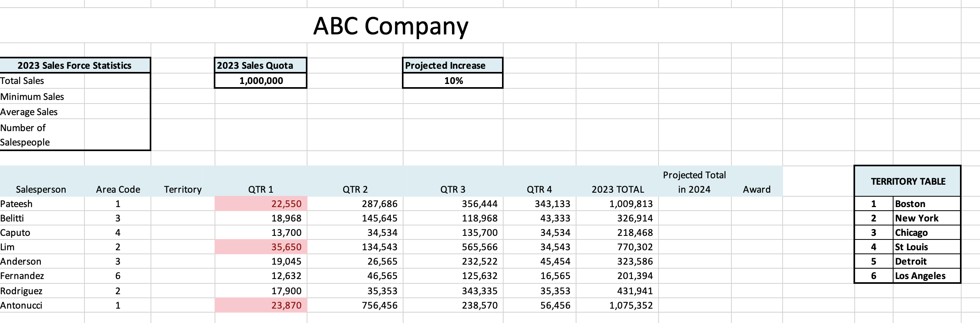Click the Projected Total in 2024 header
Screen dimensions: 980x323
(695, 182)
